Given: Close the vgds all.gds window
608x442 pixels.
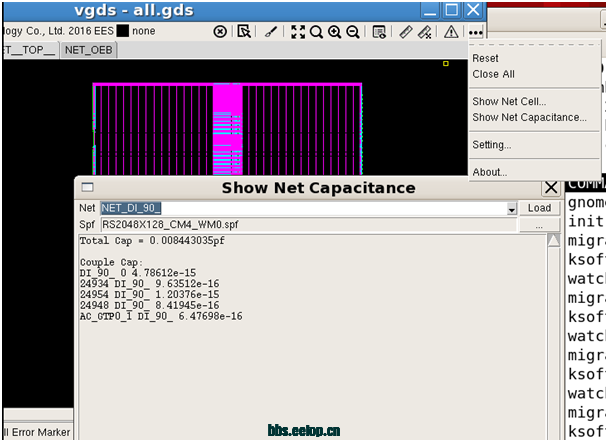Looking at the screenshot, I should [x=473, y=10].
